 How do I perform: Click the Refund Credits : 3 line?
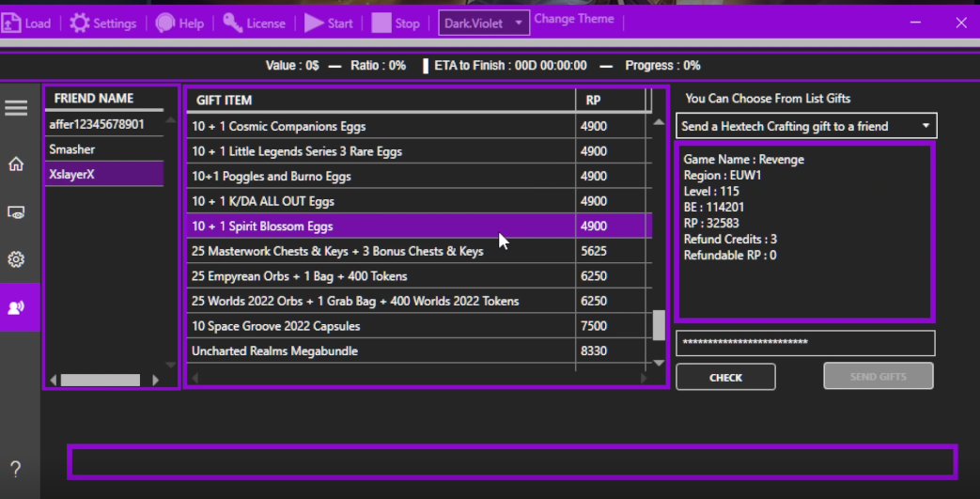730,239
